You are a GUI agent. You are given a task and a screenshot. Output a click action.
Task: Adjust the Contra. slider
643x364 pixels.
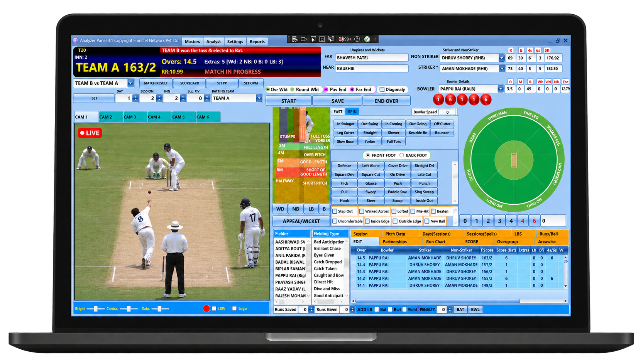tap(129, 308)
